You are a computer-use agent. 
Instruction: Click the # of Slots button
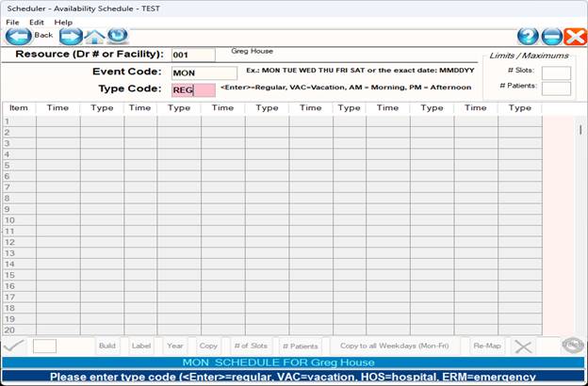click(x=251, y=346)
